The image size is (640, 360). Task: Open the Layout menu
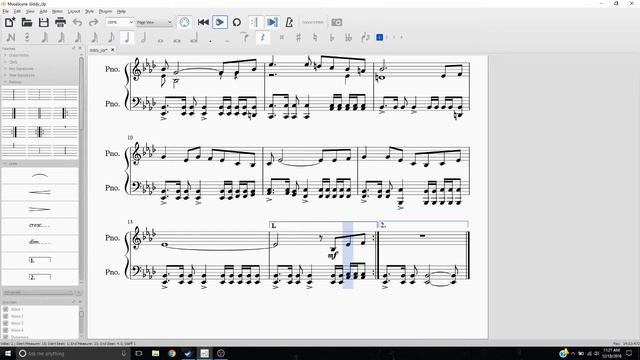pyautogui.click(x=74, y=11)
